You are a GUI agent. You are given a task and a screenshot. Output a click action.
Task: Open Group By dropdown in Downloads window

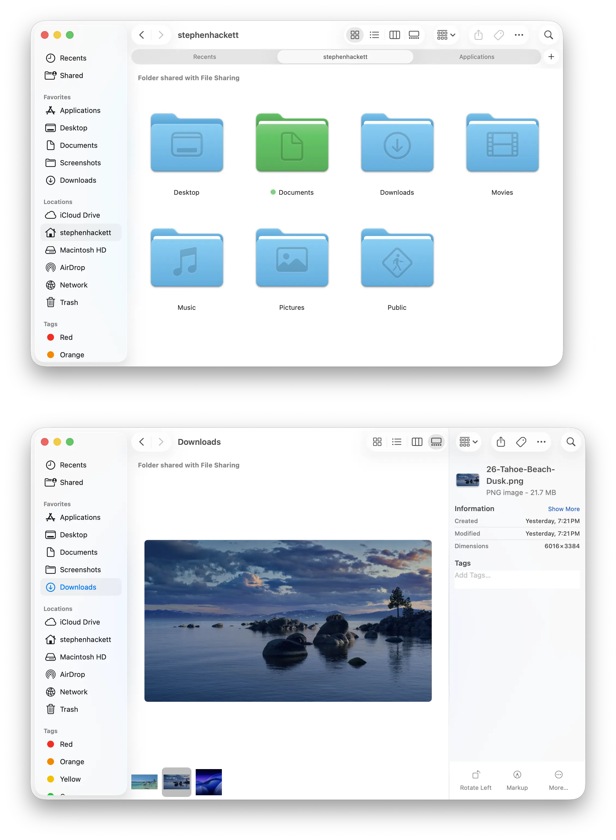click(468, 442)
